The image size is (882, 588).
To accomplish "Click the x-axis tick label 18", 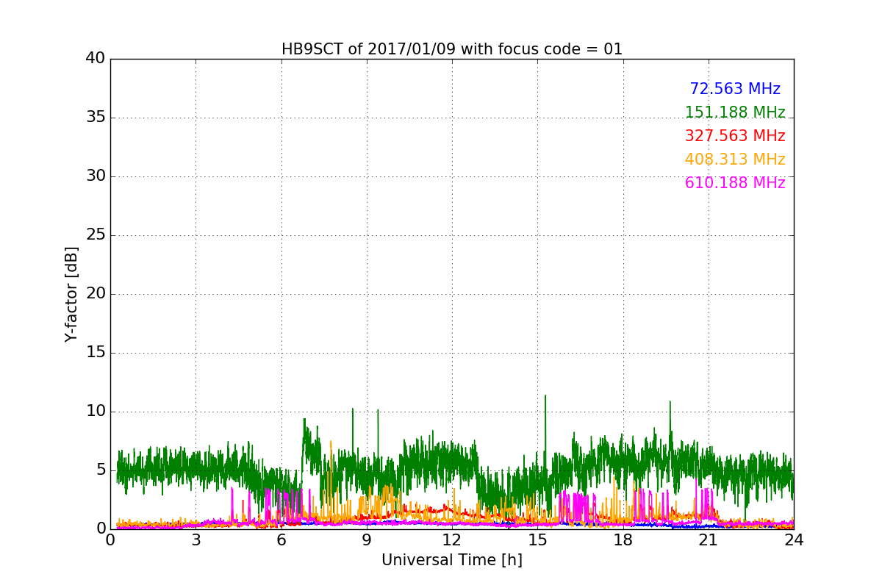I will point(623,540).
